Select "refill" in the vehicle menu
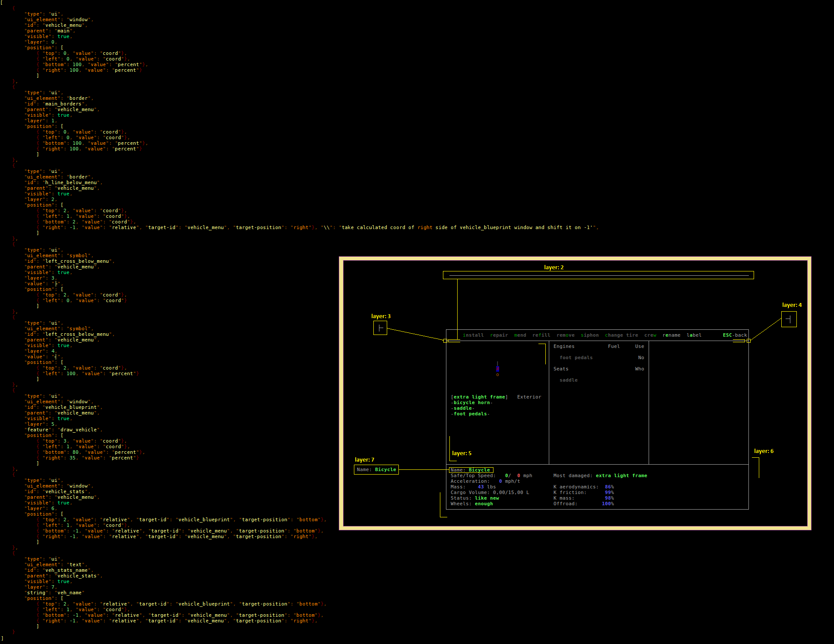This screenshot has height=644, width=834. [x=541, y=335]
